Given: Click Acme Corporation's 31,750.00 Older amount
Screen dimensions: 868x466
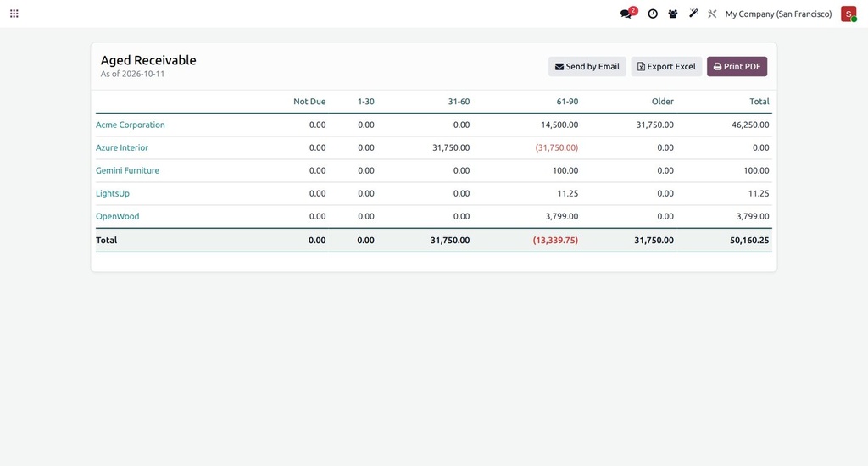Looking at the screenshot, I should 655,125.
